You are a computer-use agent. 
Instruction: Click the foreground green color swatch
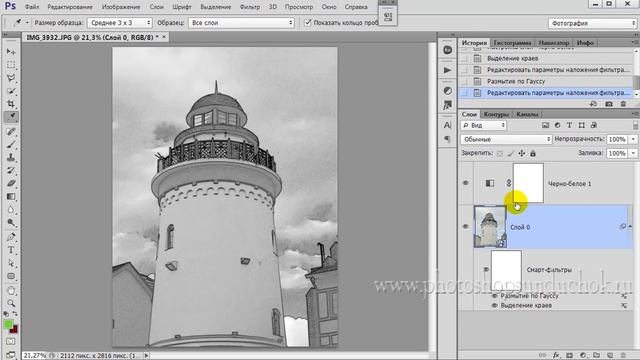click(x=8, y=324)
